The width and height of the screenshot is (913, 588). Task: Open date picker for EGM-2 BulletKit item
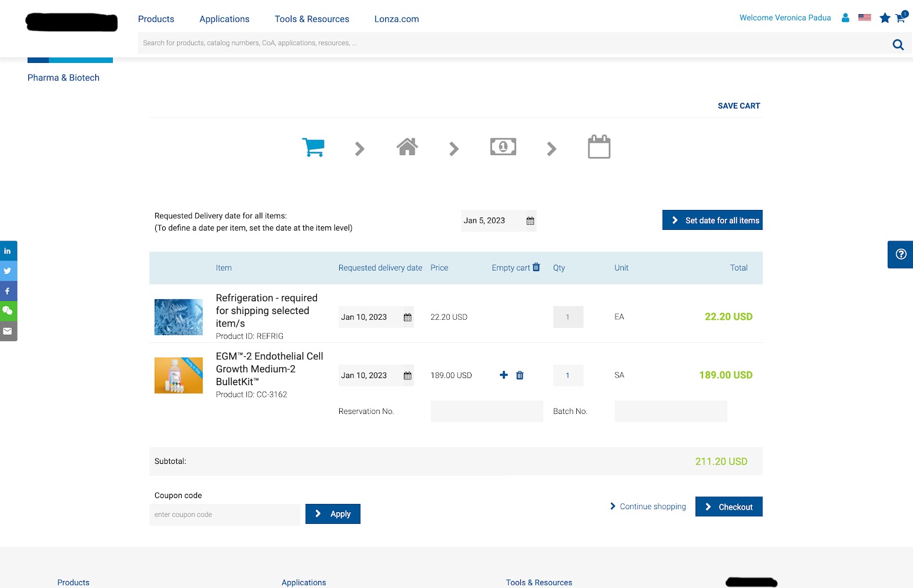[407, 376]
